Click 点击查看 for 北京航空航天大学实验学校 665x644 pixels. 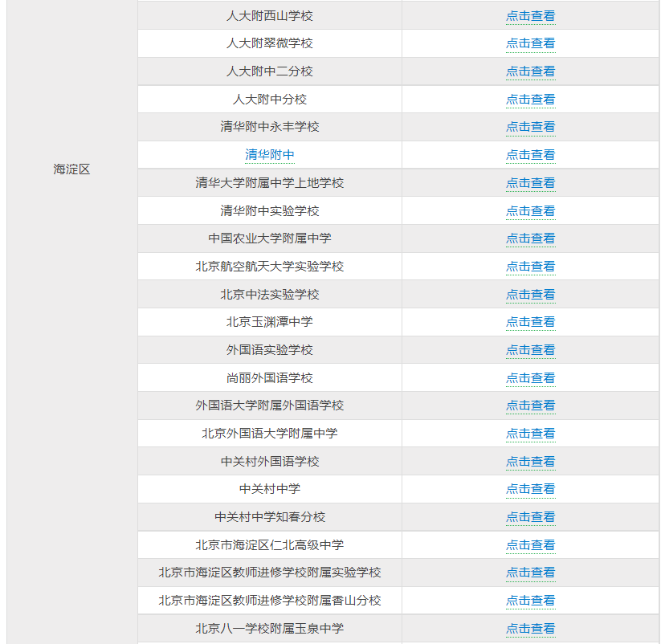click(531, 267)
